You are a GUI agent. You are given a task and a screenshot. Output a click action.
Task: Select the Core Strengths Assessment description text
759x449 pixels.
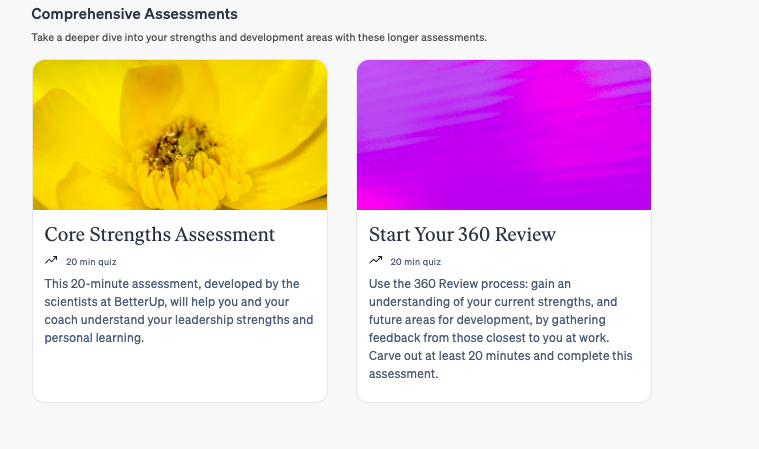179,311
